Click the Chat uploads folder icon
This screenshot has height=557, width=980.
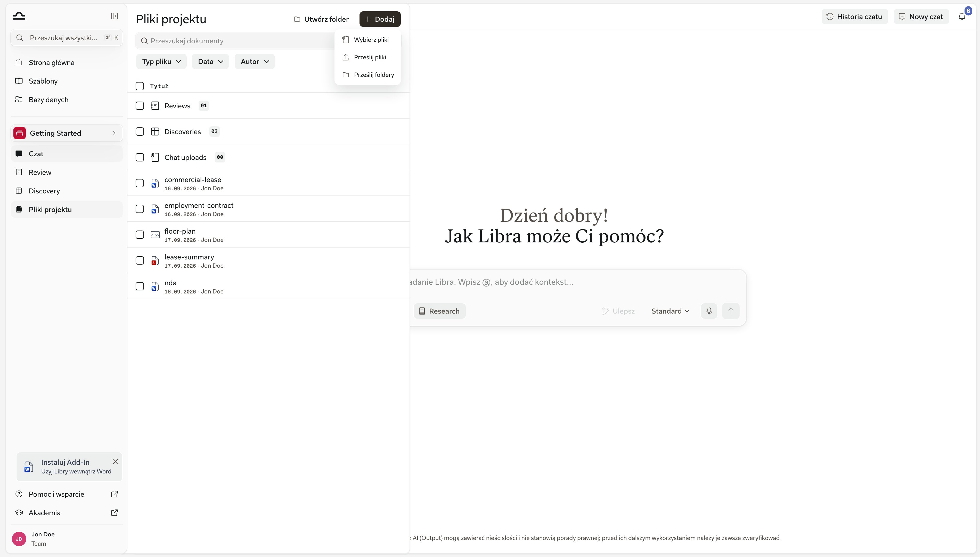(x=155, y=157)
